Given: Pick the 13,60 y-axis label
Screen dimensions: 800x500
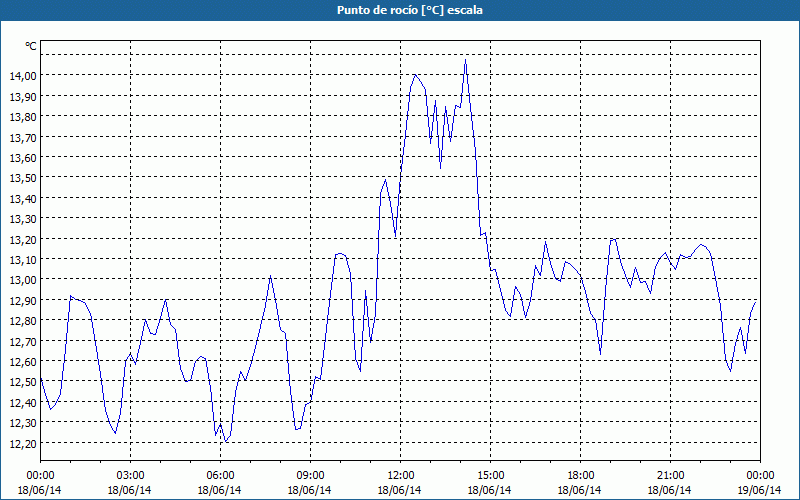Looking at the screenshot, I should click(x=23, y=157).
